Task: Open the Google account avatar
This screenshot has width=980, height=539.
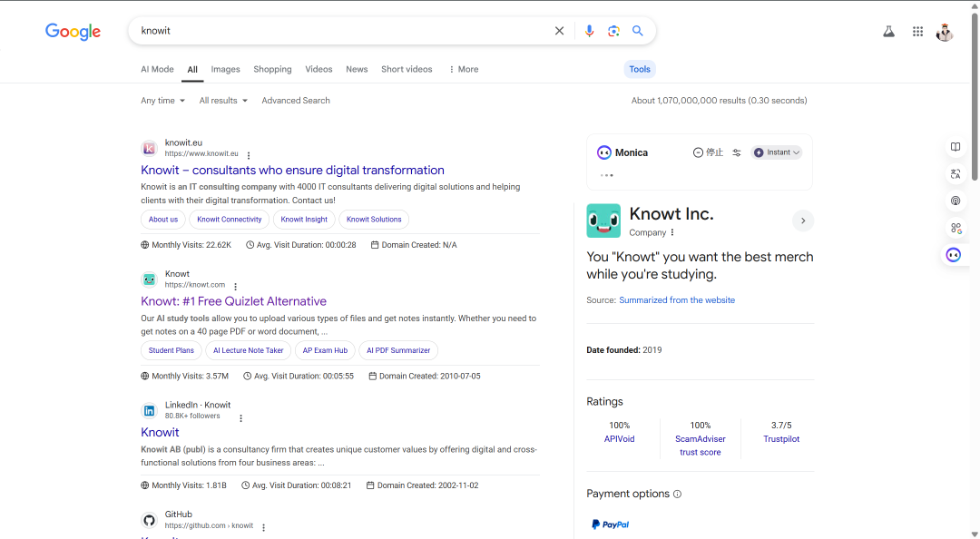Action: pyautogui.click(x=945, y=32)
